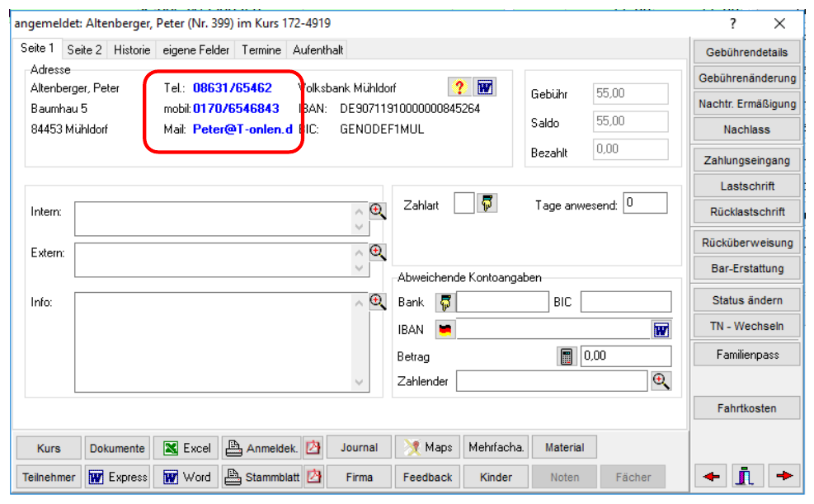Click the Word icon at the IBAN field end

point(661,330)
